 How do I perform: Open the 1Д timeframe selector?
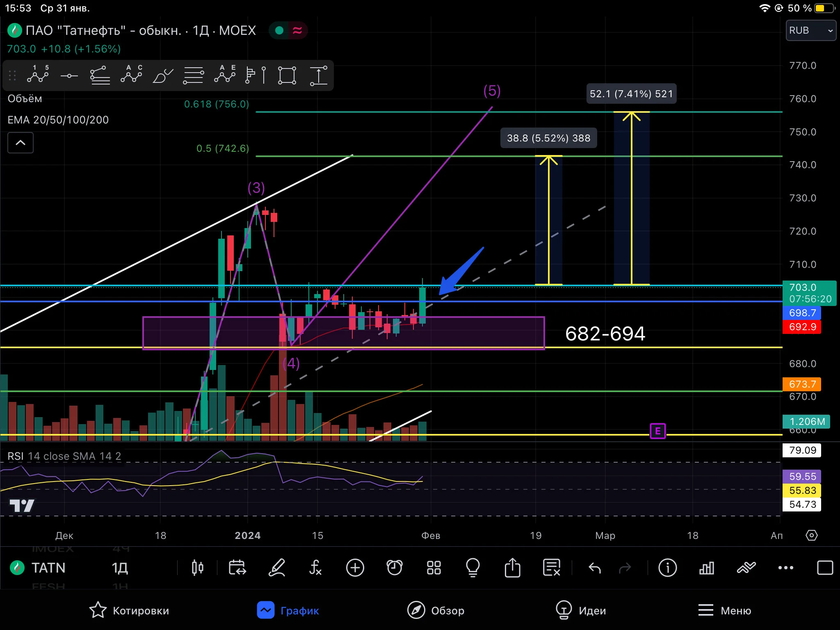coord(120,568)
